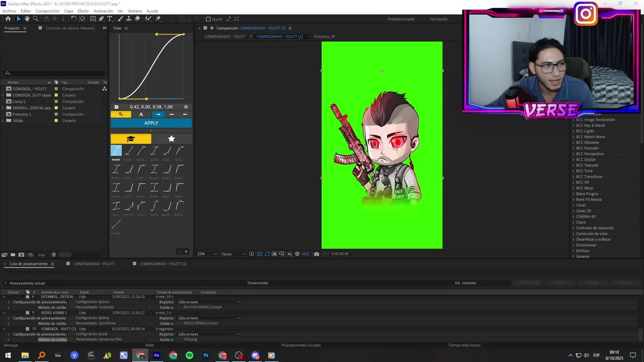
Task: Open the Composición menu
Action: click(x=47, y=11)
